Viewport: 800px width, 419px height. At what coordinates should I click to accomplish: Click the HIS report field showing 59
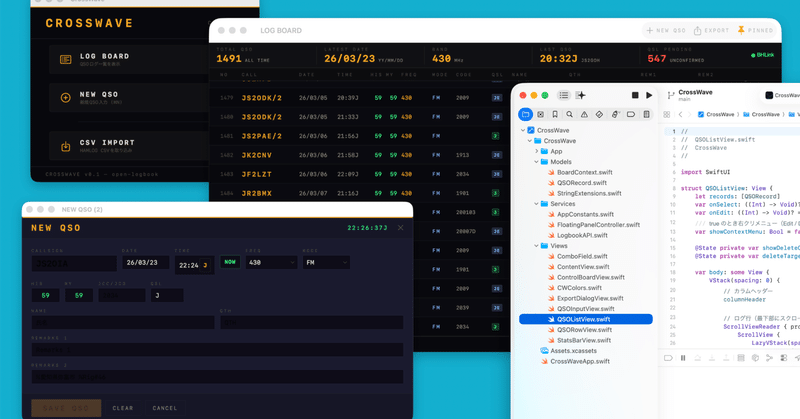45,295
